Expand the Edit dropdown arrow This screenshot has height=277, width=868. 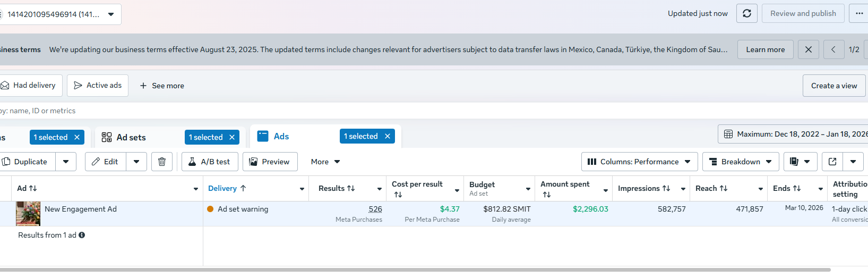tap(136, 162)
